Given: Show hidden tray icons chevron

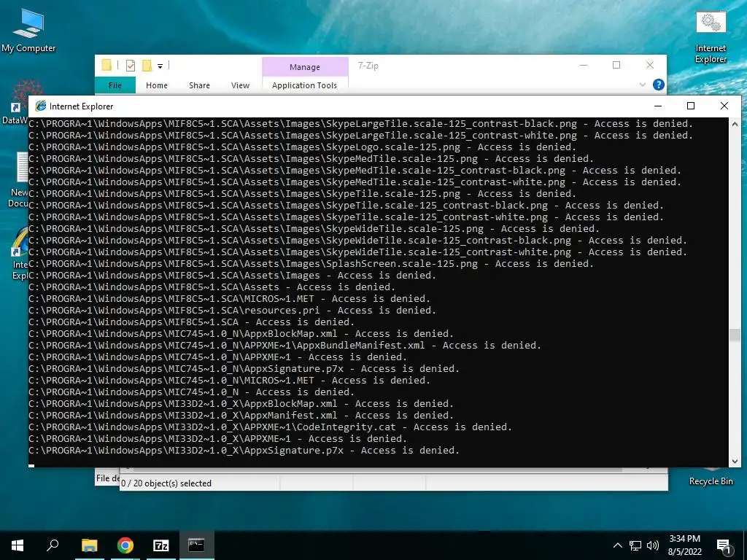Looking at the screenshot, I should (617, 545).
